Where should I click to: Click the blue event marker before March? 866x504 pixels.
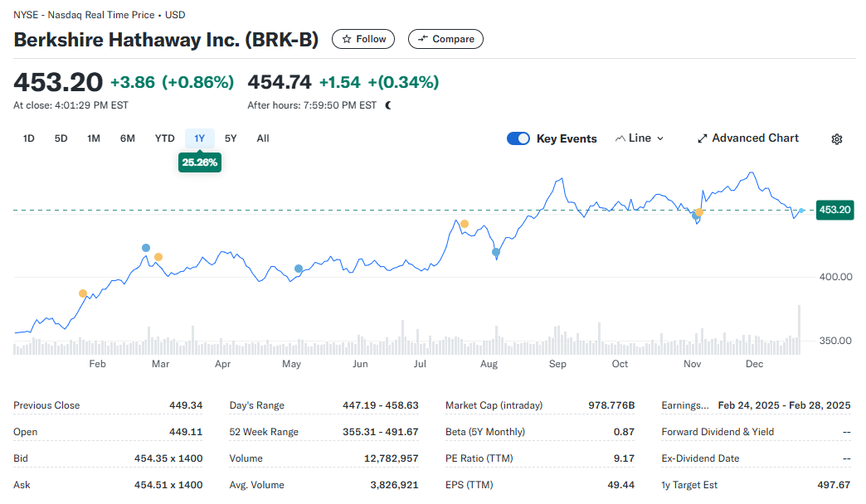pos(146,248)
